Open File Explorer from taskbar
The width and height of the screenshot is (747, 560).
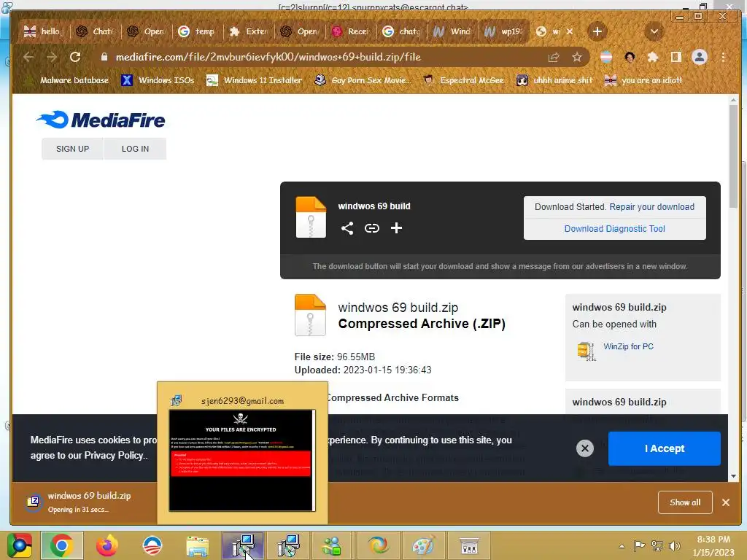click(x=197, y=545)
